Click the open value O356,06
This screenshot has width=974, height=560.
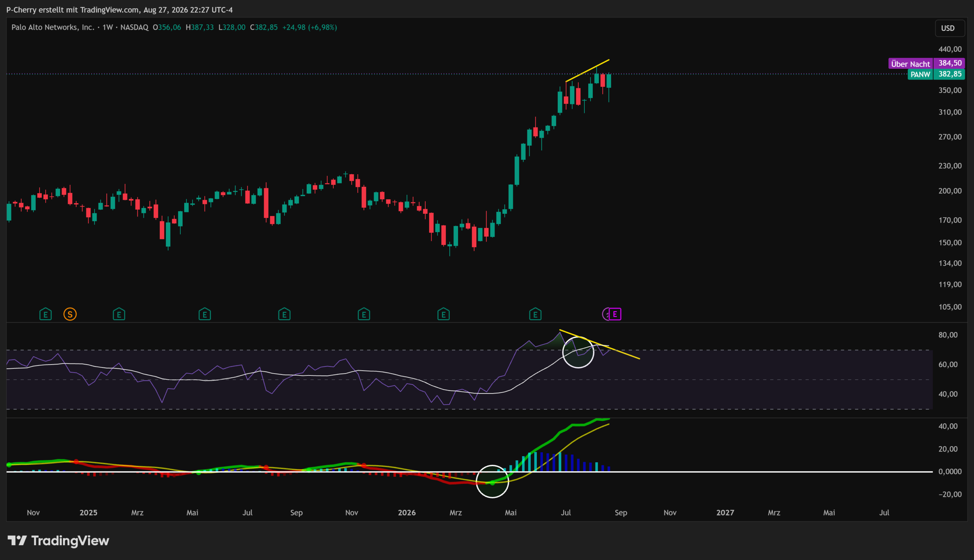click(167, 27)
